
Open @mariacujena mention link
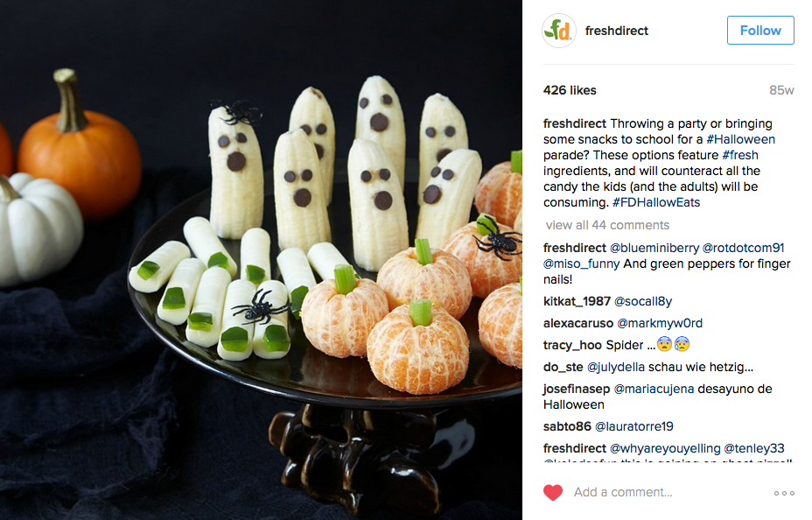654,389
